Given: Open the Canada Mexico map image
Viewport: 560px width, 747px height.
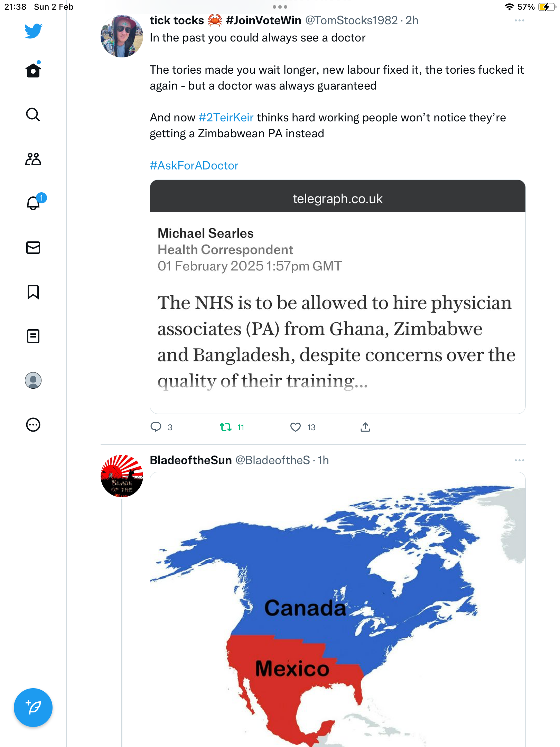Looking at the screenshot, I should [338, 609].
